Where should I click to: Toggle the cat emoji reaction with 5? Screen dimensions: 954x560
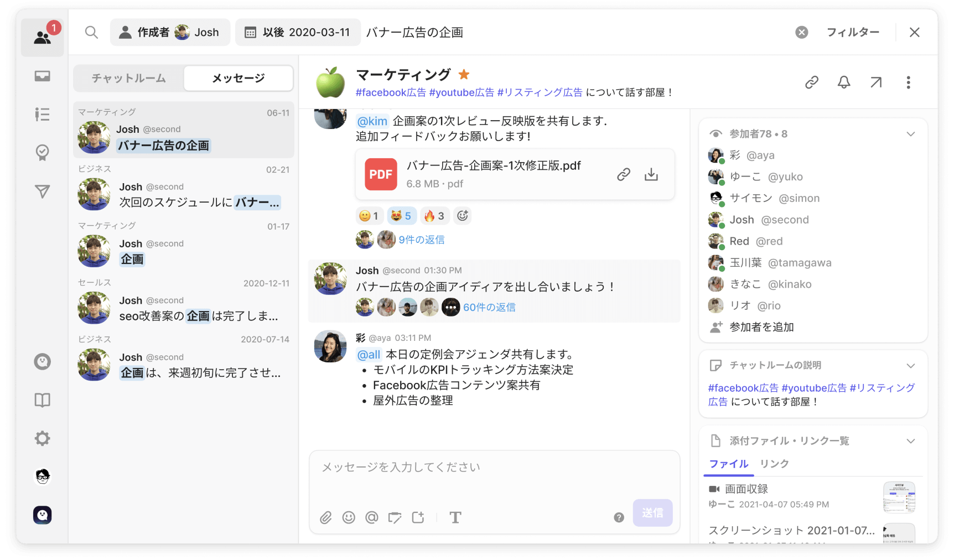coord(402,216)
